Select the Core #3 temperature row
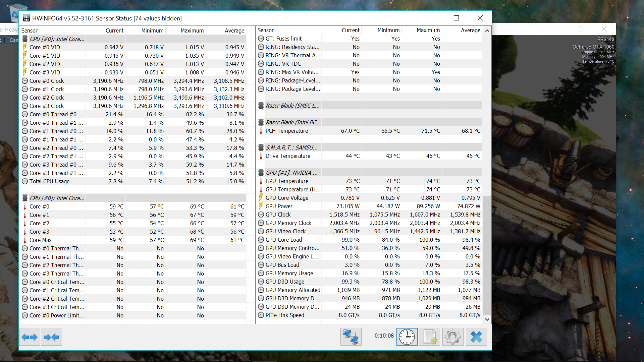Image resolution: width=644 pixels, height=362 pixels. [133, 232]
